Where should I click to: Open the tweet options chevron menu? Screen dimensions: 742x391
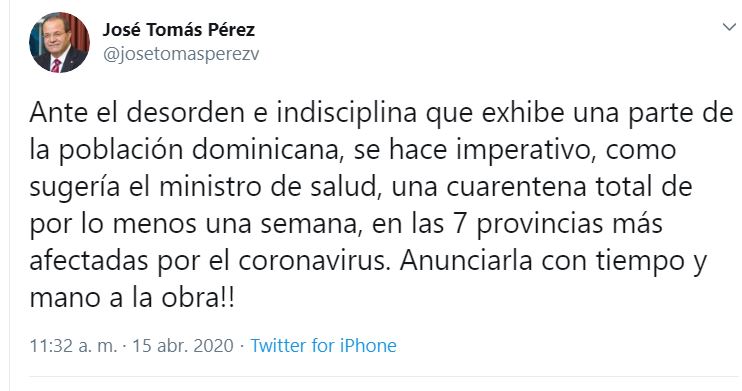730,27
